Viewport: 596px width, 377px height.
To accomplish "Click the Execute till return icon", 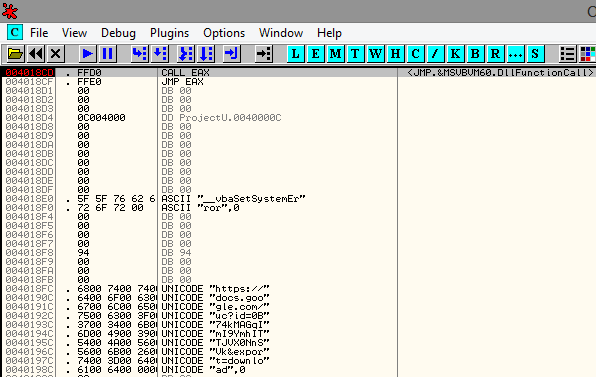I will coord(231,54).
